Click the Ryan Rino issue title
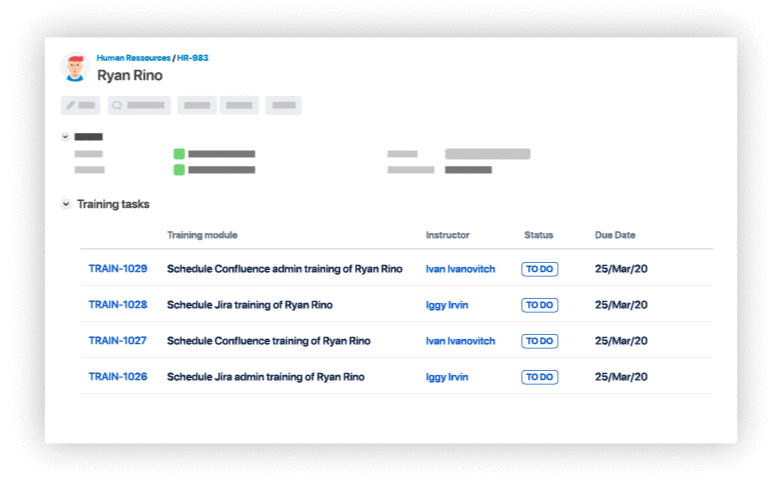780x480 pixels. click(x=130, y=76)
